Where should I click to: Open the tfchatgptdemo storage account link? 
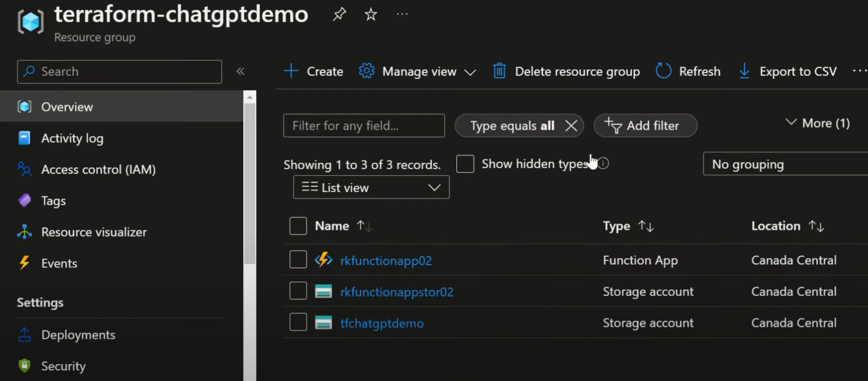point(382,323)
